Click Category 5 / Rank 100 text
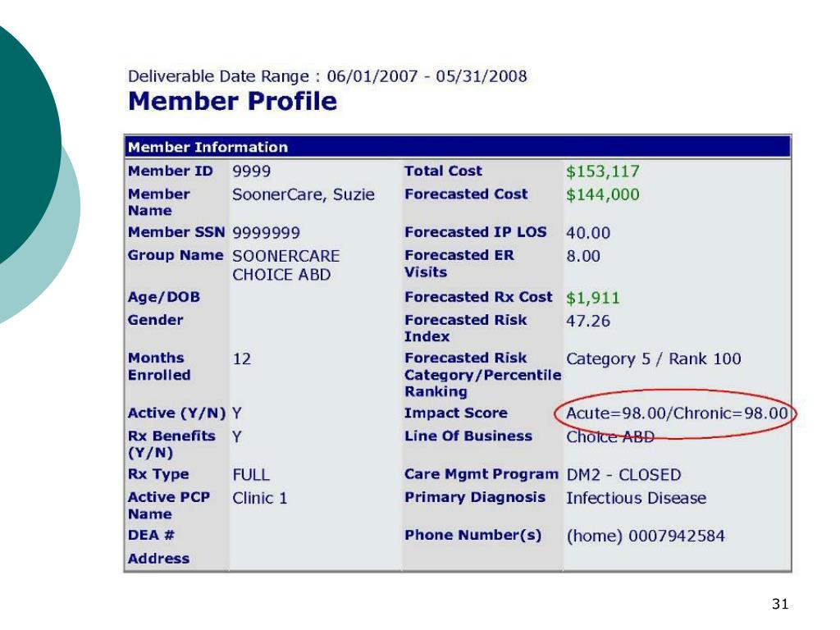The width and height of the screenshot is (840, 630). (654, 359)
